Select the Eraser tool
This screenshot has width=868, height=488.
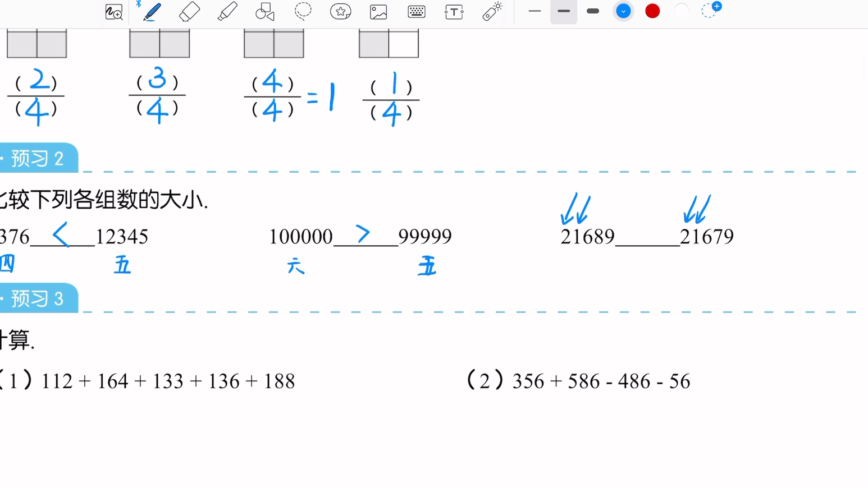click(189, 12)
